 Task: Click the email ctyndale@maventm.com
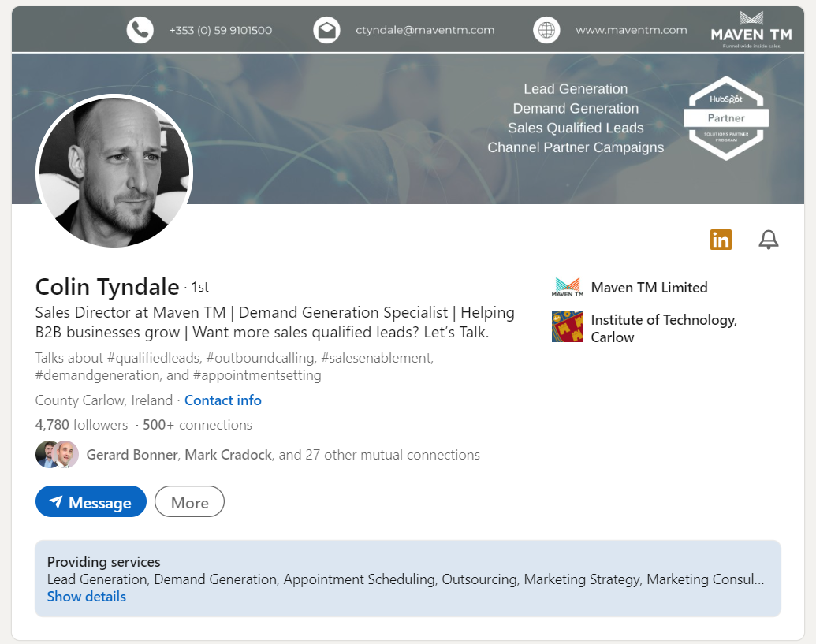point(425,30)
